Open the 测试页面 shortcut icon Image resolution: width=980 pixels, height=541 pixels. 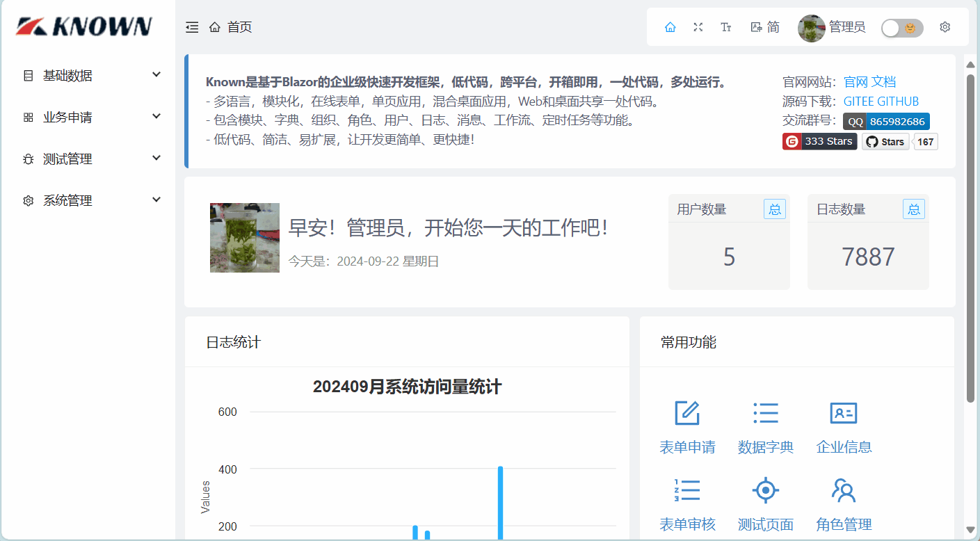tap(766, 490)
